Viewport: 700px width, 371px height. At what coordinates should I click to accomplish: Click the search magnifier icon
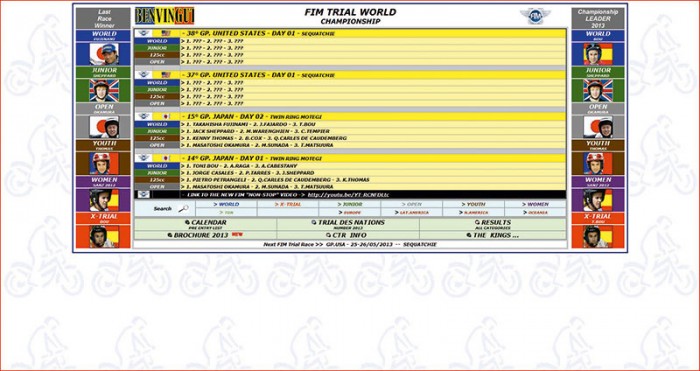click(x=183, y=208)
